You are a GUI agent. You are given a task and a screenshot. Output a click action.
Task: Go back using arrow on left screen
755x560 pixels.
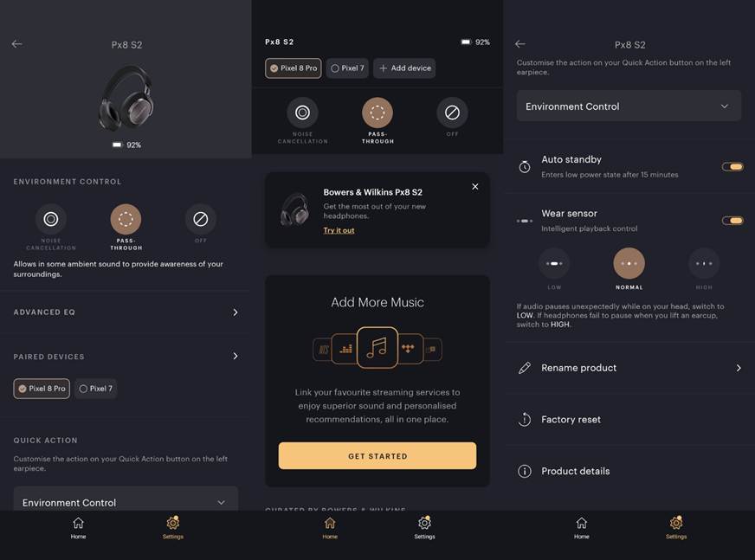[16, 44]
